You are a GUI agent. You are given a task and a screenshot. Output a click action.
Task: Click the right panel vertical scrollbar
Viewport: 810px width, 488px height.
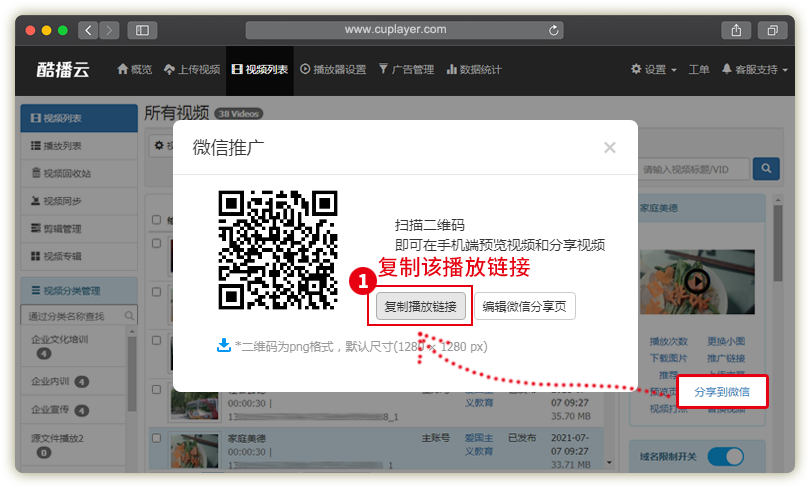coord(778,243)
